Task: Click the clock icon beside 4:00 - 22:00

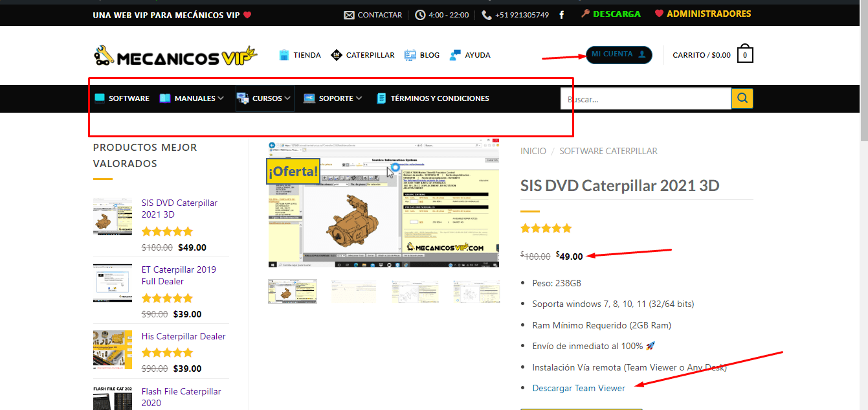Action: point(420,15)
